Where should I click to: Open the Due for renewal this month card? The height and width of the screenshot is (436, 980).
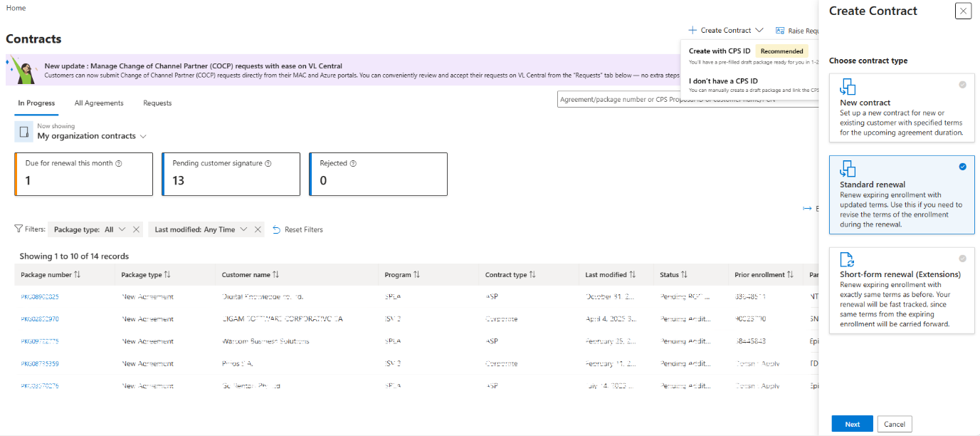[x=83, y=174]
